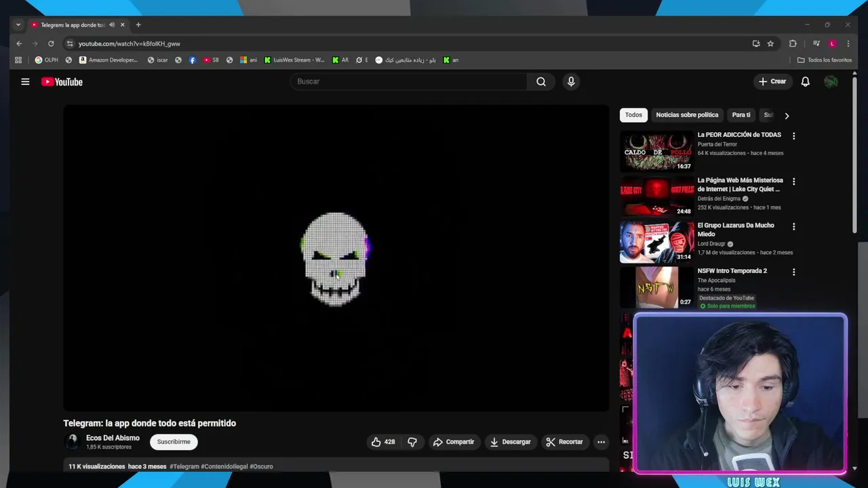Viewport: 868px width, 488px height.
Task: Open the YouTube account avatar menu
Action: 831,81
